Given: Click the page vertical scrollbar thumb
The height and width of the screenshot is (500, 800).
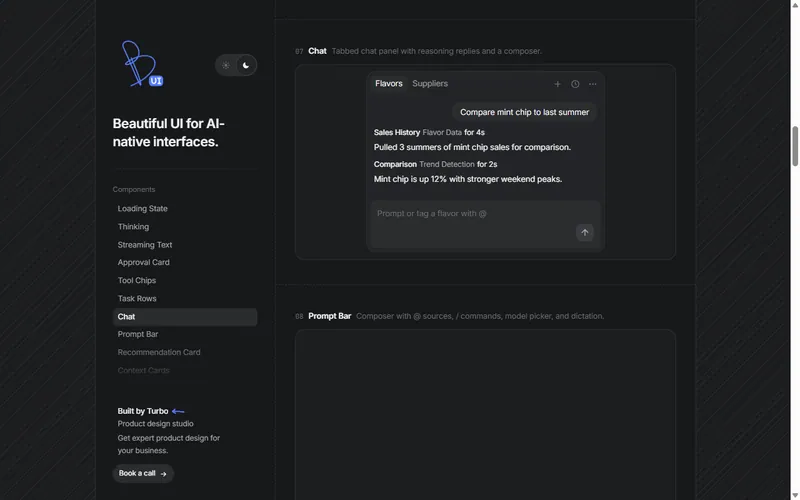Looking at the screenshot, I should pyautogui.click(x=795, y=146).
